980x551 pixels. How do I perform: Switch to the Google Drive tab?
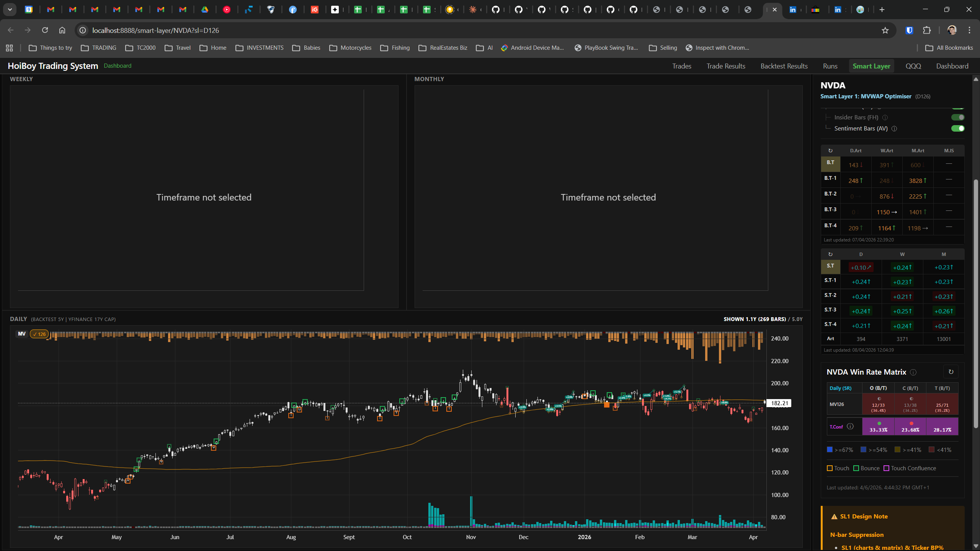205,10
